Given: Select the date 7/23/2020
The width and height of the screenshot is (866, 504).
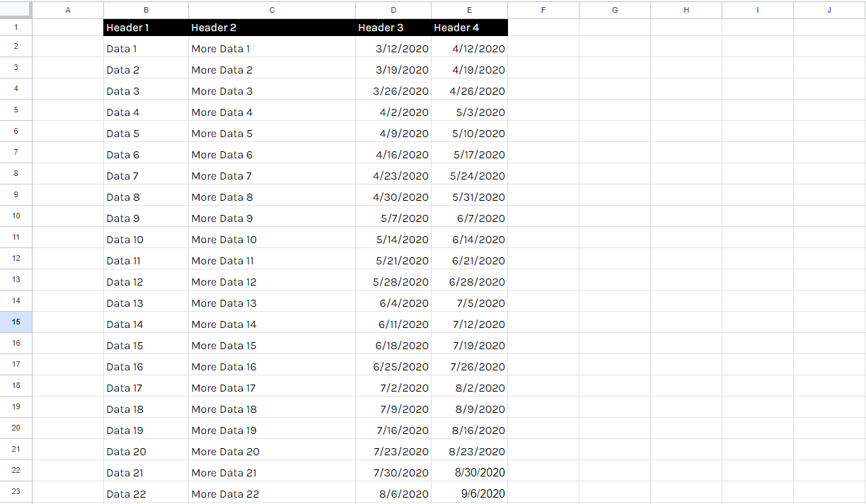Looking at the screenshot, I should 393,450.
